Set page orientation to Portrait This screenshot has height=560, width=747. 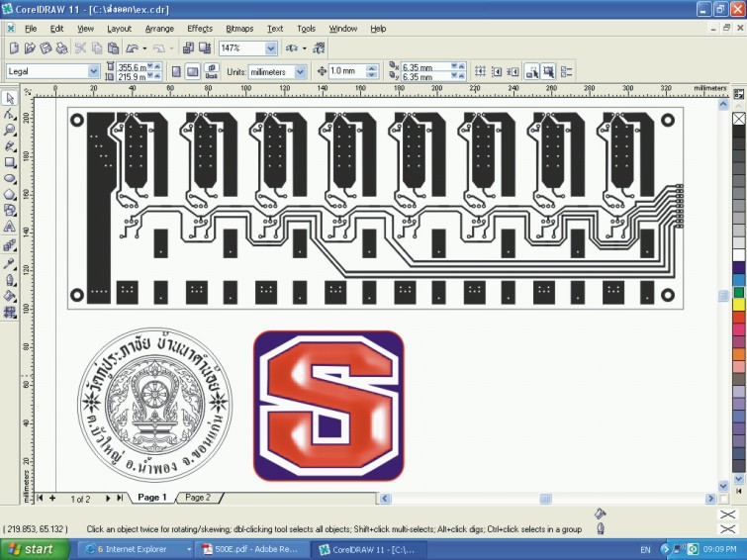pos(176,72)
